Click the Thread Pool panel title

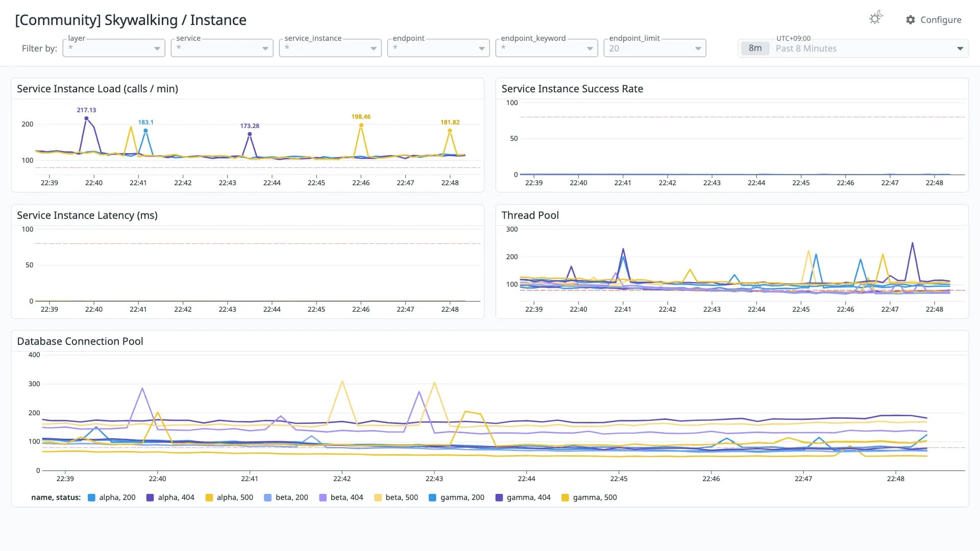[x=530, y=215]
